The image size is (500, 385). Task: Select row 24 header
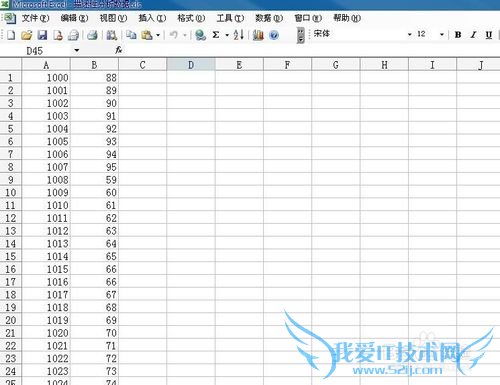pyautogui.click(x=11, y=371)
